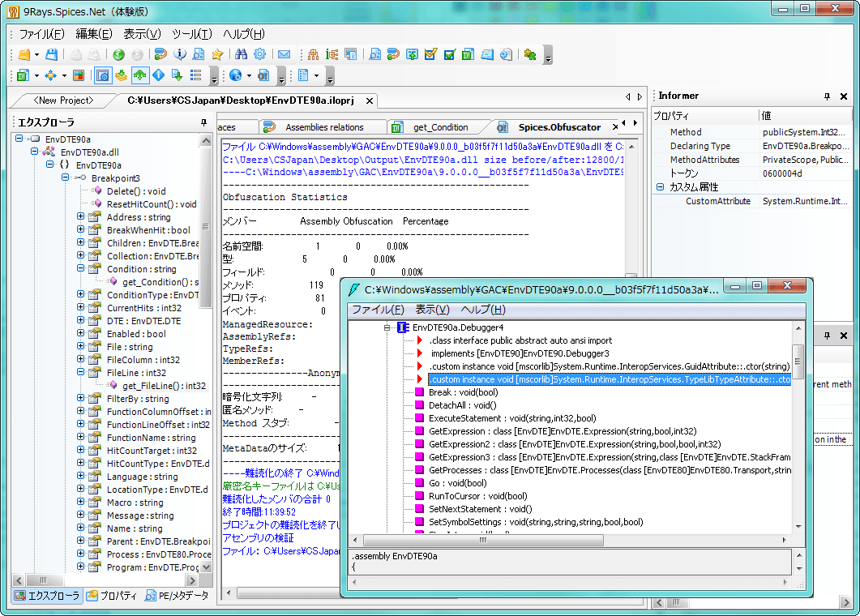Collapse the EnvDTE90a.dll tree node

coord(35,152)
